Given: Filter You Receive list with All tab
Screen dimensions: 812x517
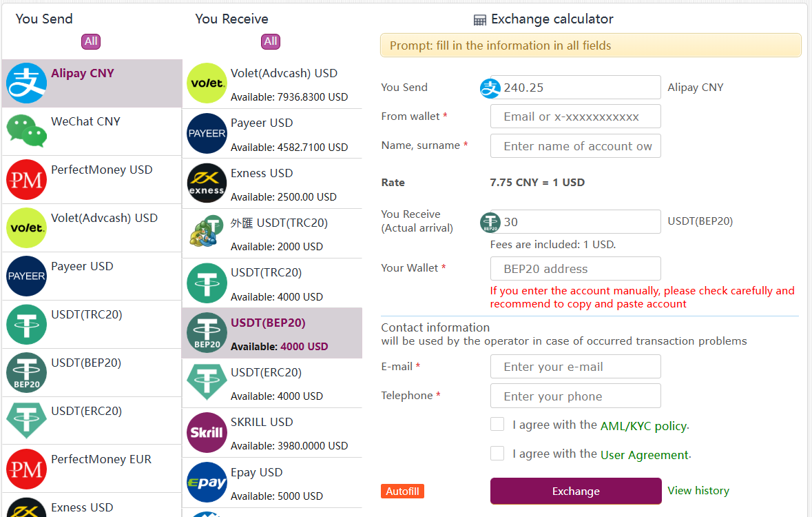Looking at the screenshot, I should coord(270,41).
